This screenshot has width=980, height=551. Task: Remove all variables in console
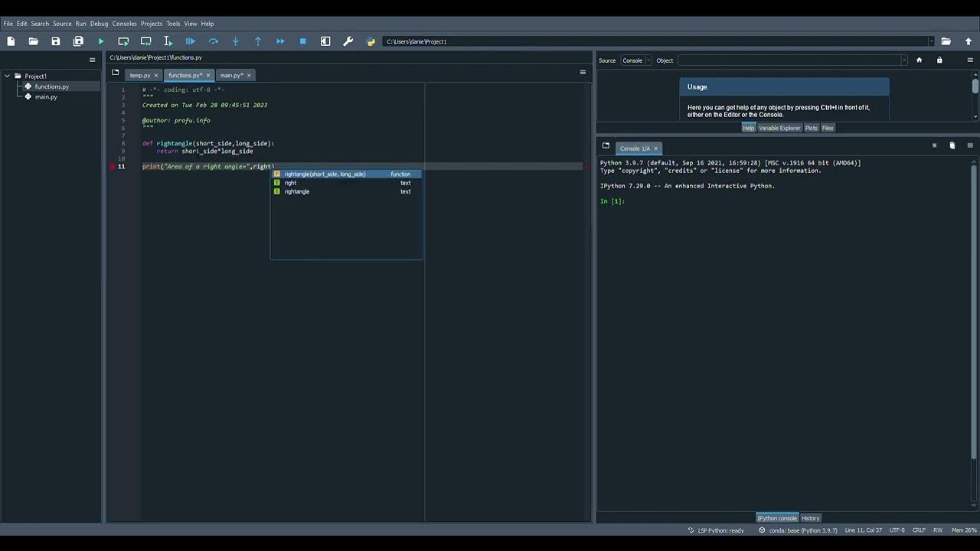coord(952,145)
